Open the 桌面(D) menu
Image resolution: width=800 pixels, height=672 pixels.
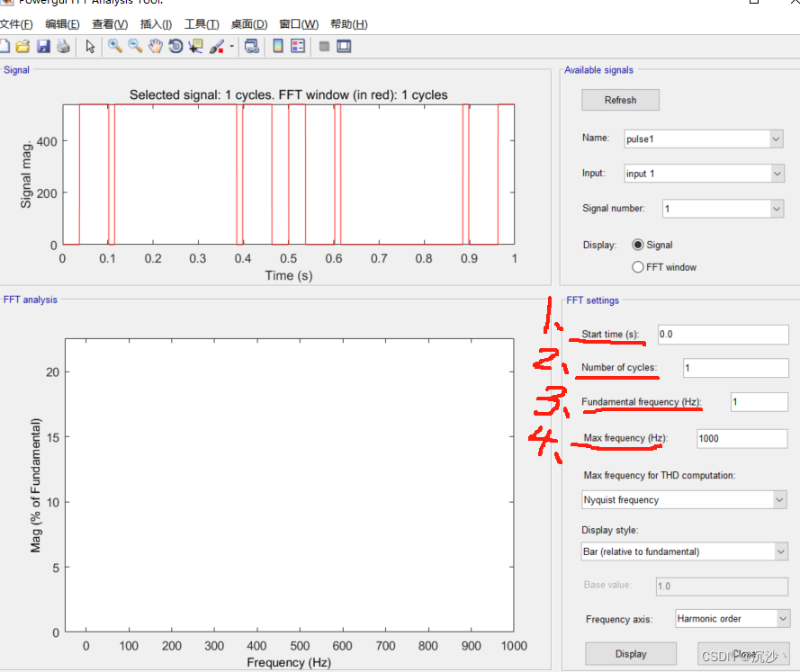point(249,24)
